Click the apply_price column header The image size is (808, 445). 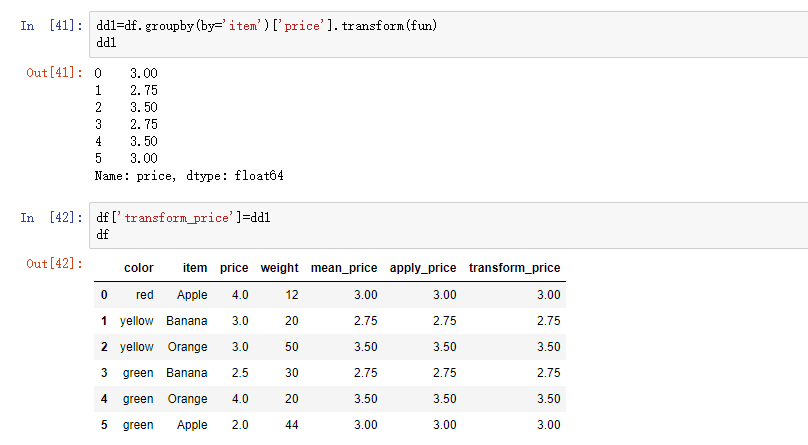pyautogui.click(x=423, y=268)
